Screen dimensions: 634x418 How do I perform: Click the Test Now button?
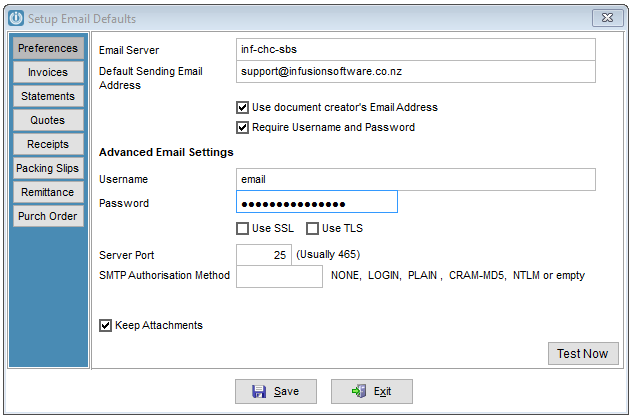click(583, 354)
